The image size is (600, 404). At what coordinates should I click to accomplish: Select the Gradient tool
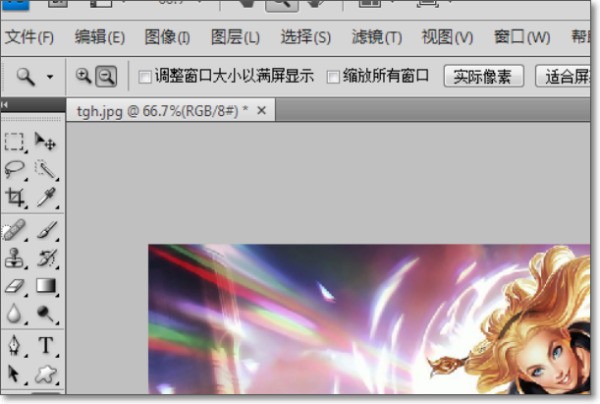coord(46,286)
